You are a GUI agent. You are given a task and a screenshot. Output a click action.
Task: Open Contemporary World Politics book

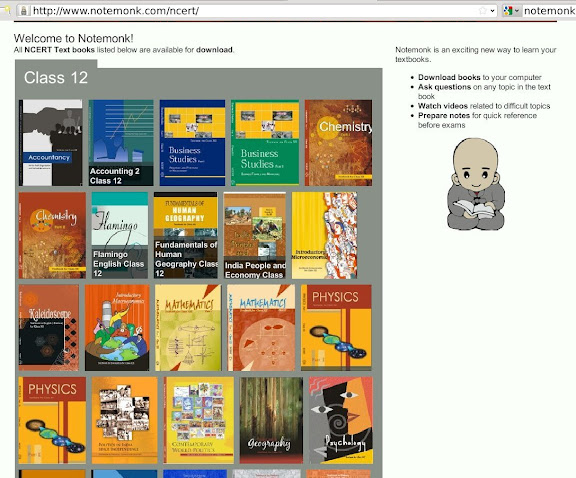point(198,420)
